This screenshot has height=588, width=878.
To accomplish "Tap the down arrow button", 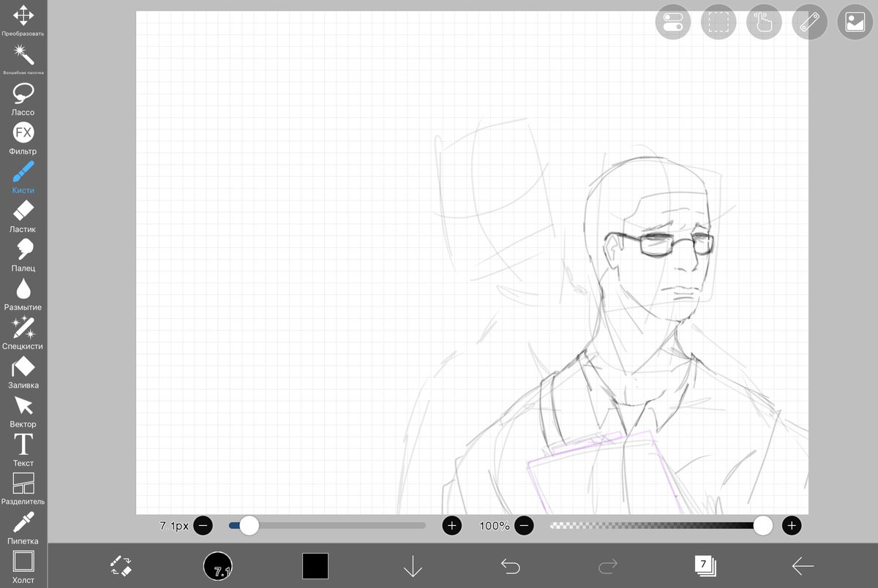I will (413, 565).
